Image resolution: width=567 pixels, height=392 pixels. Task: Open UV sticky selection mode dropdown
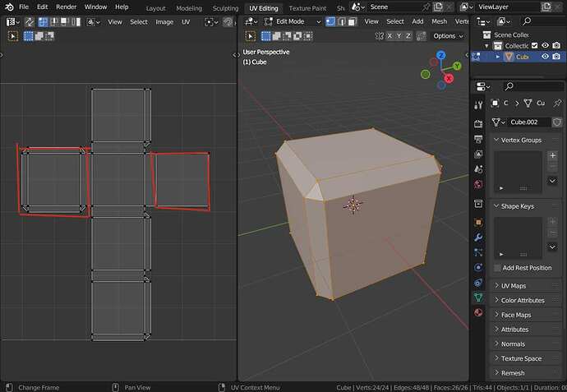coord(93,22)
